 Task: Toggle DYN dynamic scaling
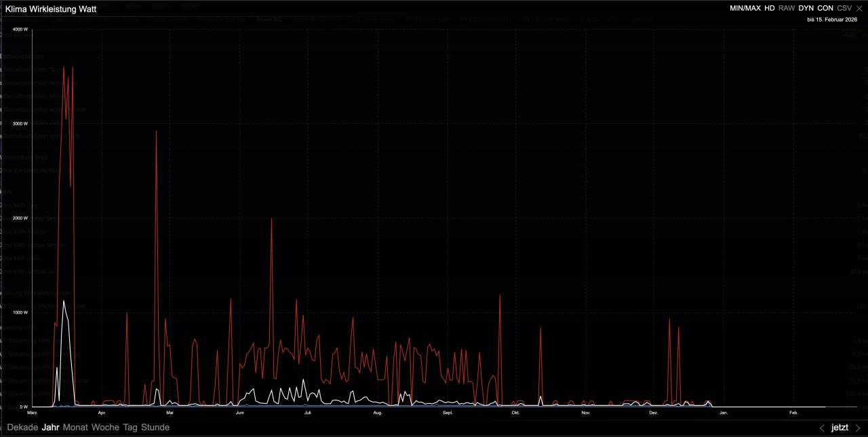click(x=806, y=8)
